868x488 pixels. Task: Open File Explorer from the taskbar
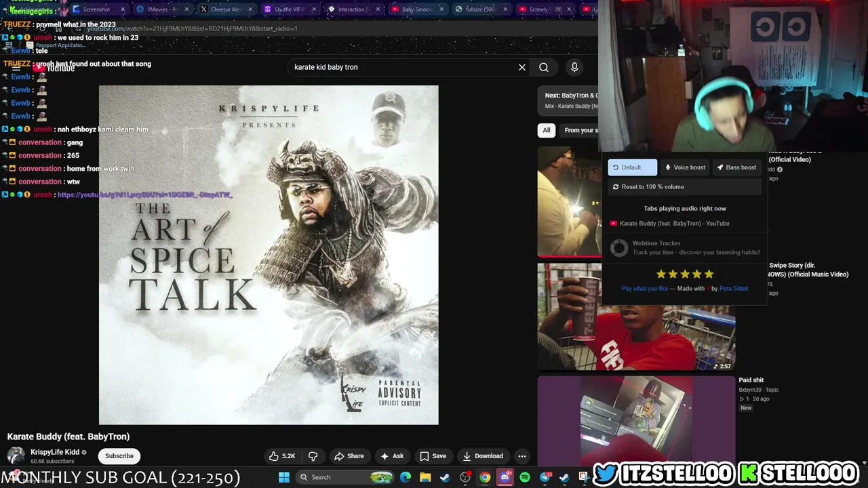(x=425, y=477)
